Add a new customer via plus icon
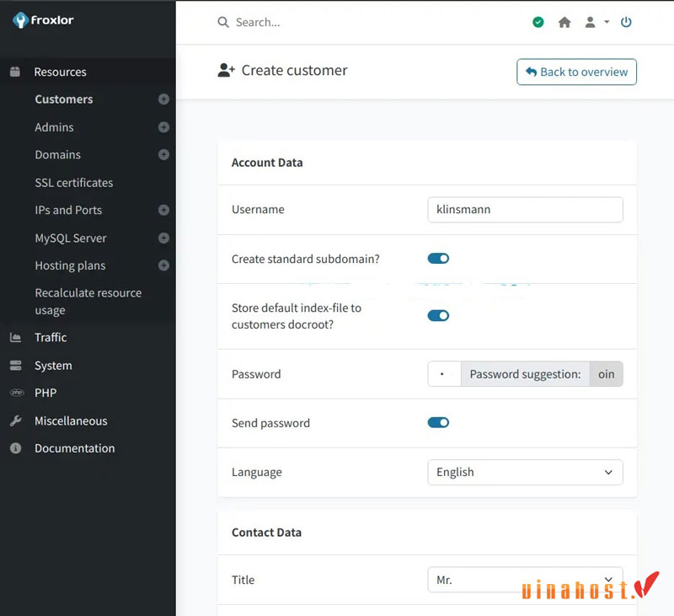Screen dimensions: 674x616 pos(163,99)
